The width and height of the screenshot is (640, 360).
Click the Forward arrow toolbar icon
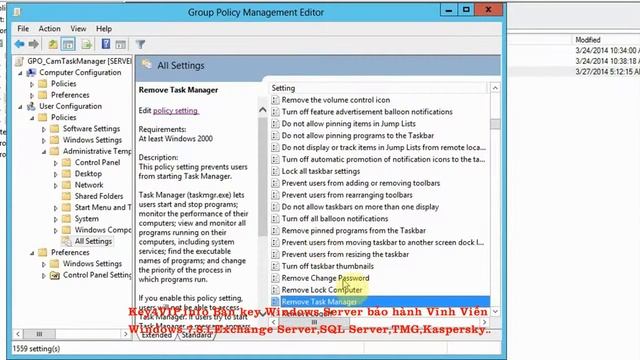click(x=34, y=44)
